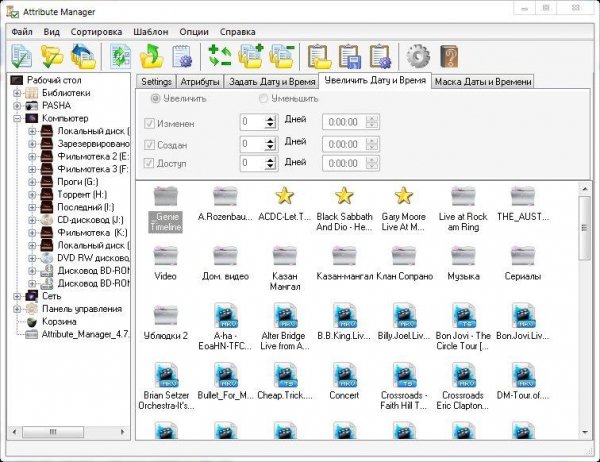Toggle the Создан checkbox
Screen dimensions: 600x462
pos(148,145)
